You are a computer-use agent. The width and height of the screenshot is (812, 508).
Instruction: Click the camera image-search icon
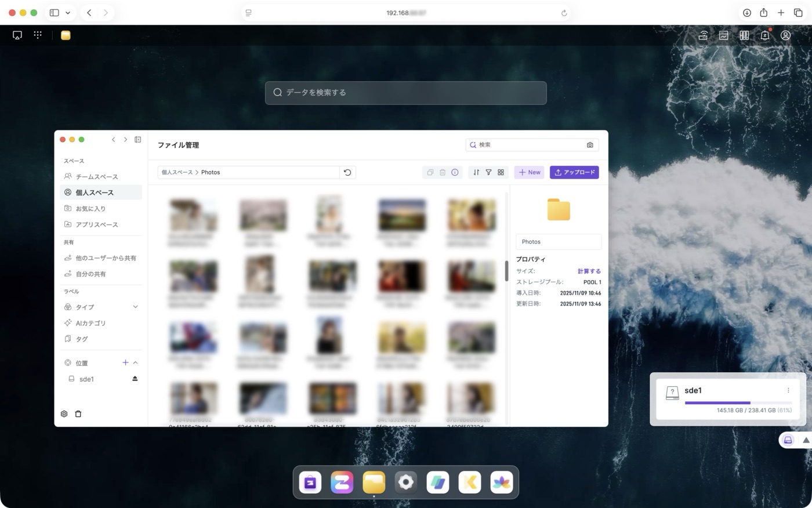coord(590,145)
